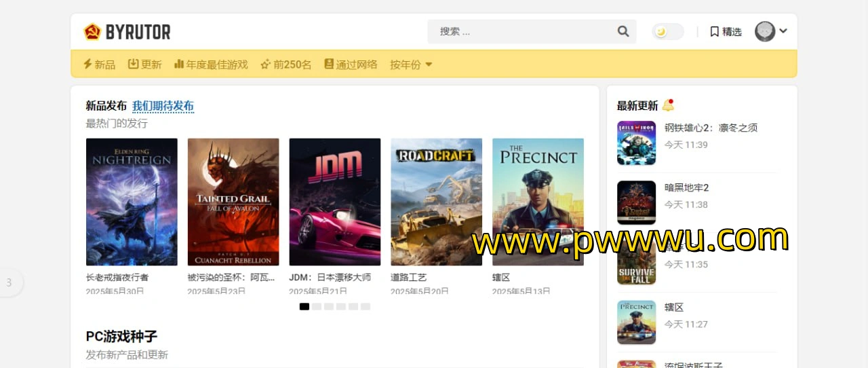Viewport: 868px width, 368px height.
Task: Switch to the 我们期待发布 tab
Action: click(163, 106)
